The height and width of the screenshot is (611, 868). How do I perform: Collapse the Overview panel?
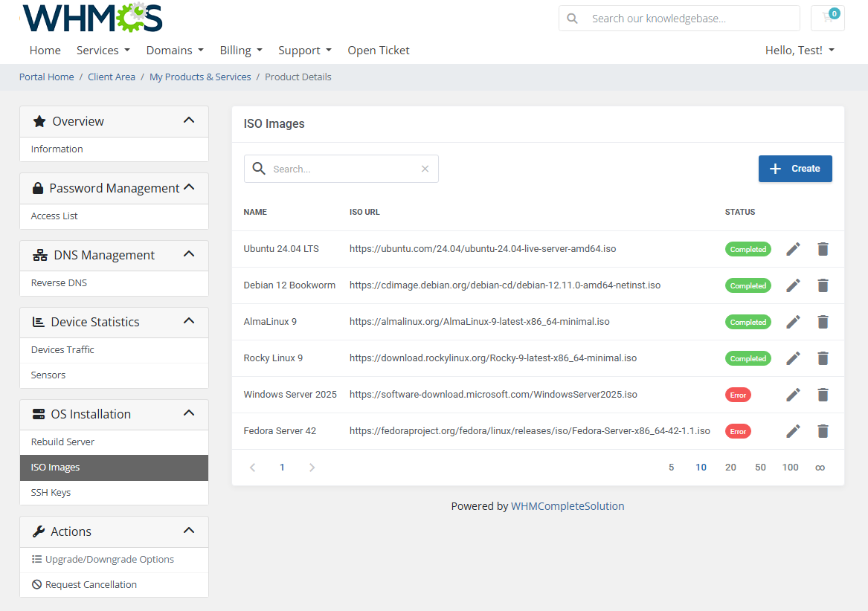tap(189, 120)
